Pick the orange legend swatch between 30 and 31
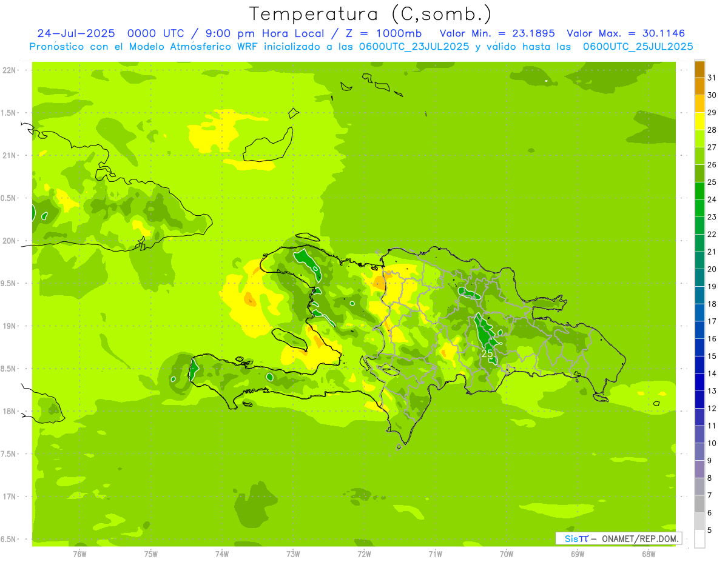Image resolution: width=728 pixels, height=562 pixels. tap(699, 86)
